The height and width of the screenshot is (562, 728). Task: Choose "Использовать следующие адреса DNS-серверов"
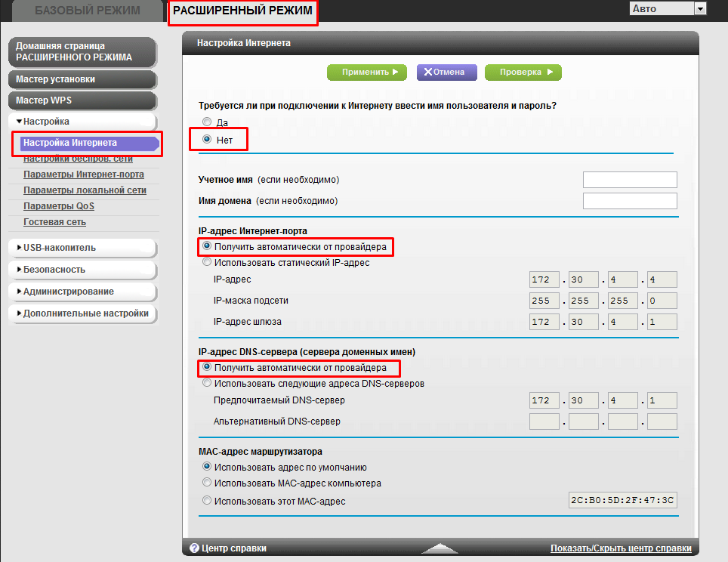tap(207, 383)
